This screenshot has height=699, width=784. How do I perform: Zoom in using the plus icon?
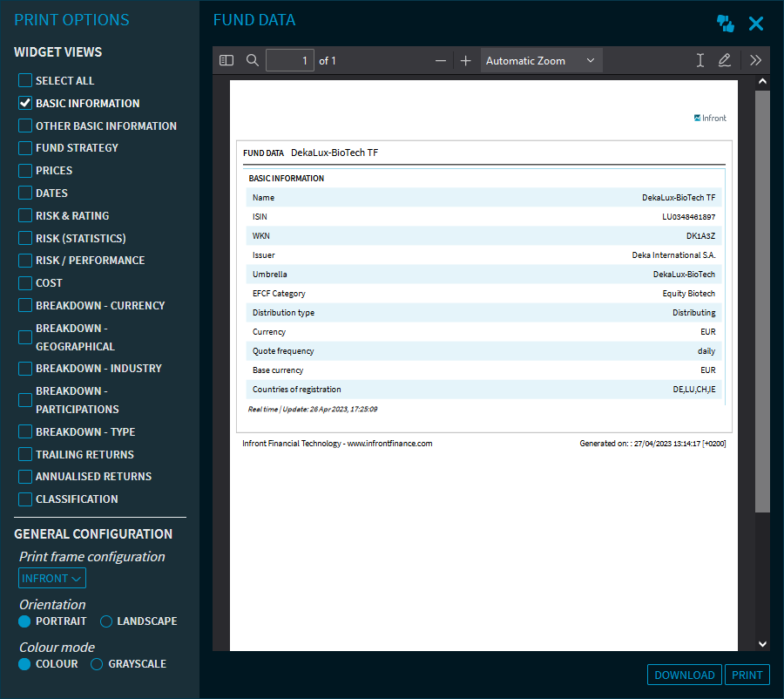coord(465,61)
